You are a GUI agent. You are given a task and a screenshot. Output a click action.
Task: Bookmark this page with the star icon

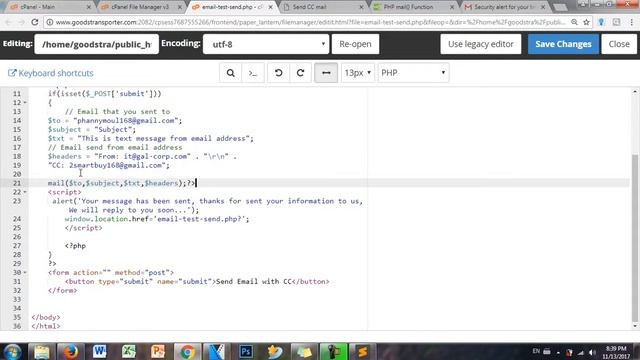587,22
